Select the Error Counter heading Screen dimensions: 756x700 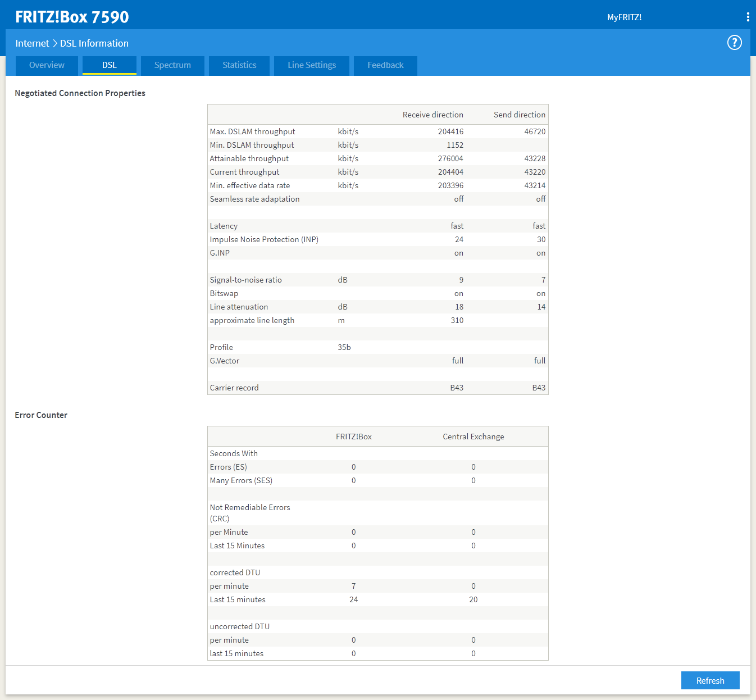click(41, 415)
